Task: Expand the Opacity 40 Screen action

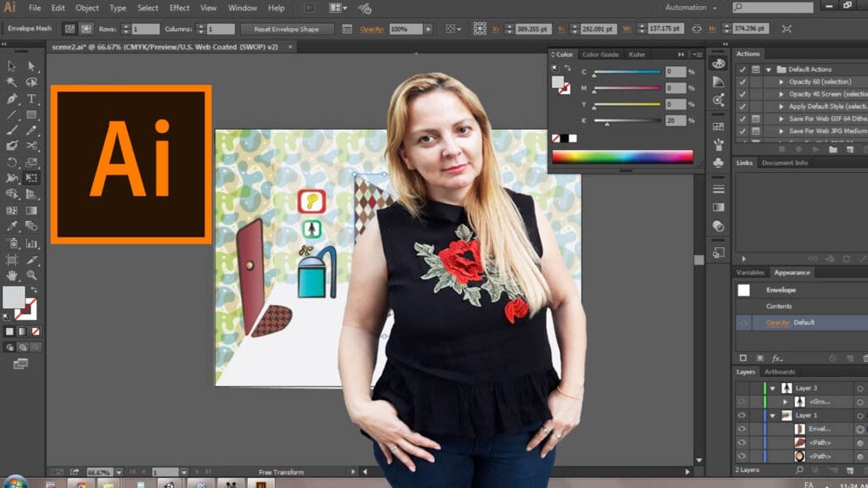Action: [x=781, y=94]
